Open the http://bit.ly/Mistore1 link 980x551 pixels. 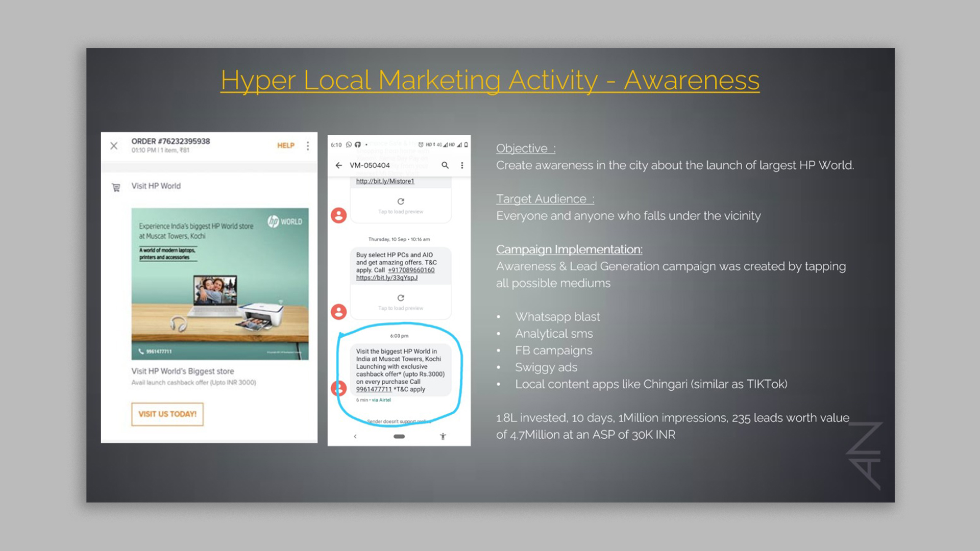385,181
